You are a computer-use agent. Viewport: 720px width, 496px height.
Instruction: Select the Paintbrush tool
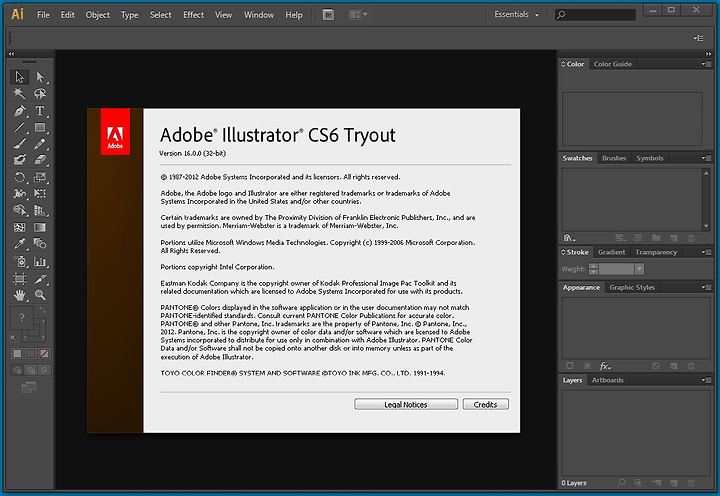pos(19,144)
